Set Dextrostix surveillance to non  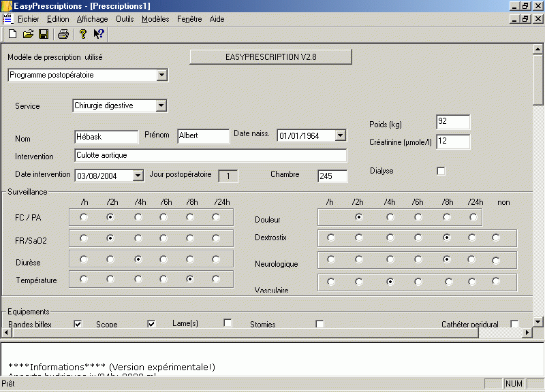click(x=496, y=238)
